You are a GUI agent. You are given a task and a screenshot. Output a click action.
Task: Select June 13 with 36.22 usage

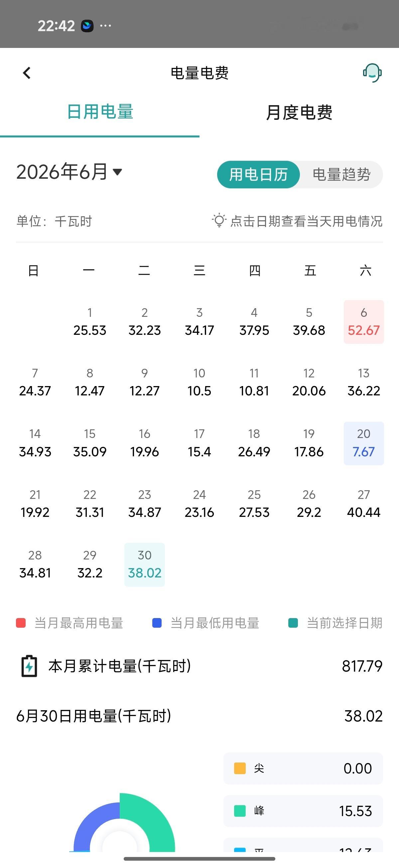pos(364,382)
